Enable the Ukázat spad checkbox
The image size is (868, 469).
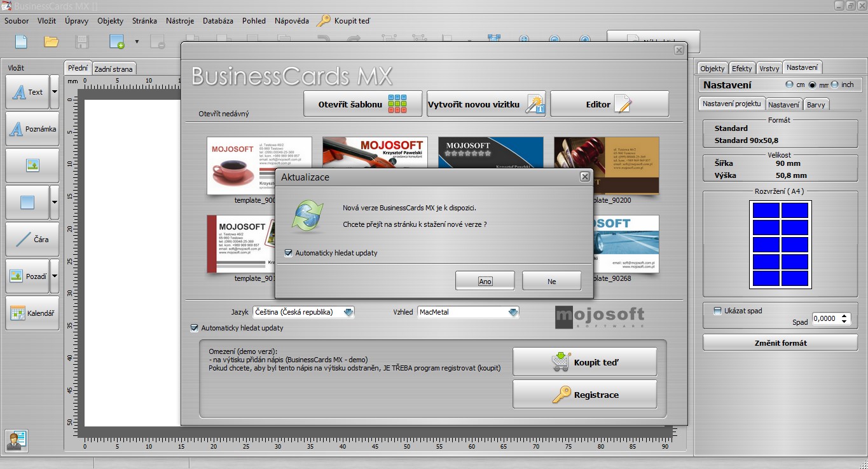point(717,311)
